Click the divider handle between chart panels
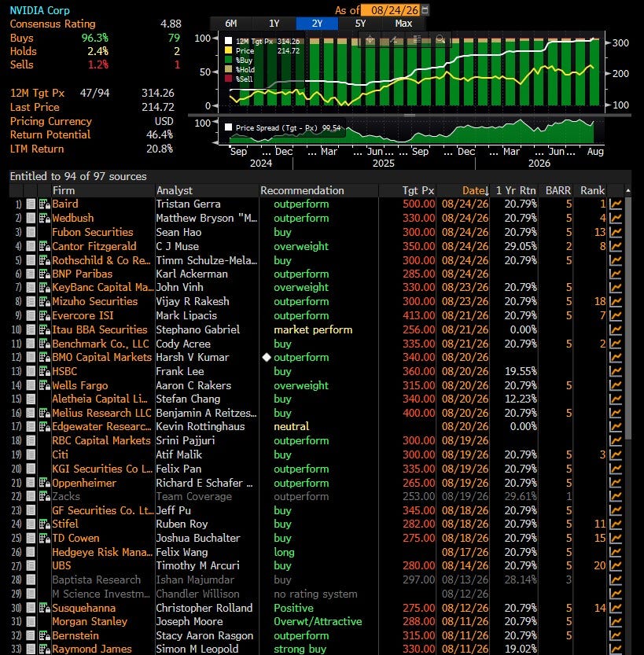 410,116
